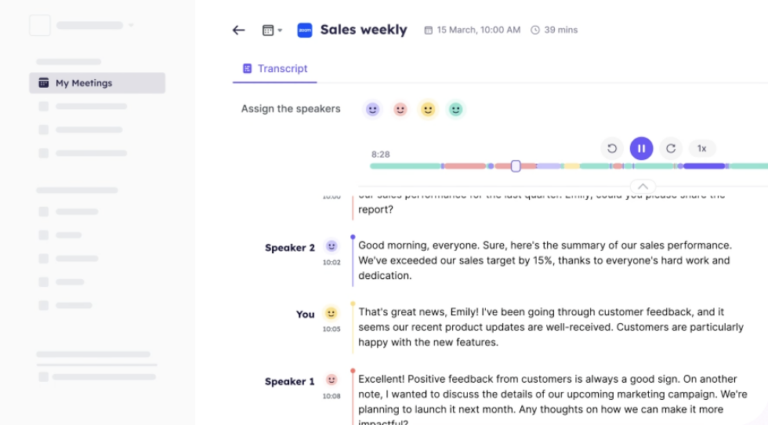Go back using the left arrow

238,30
